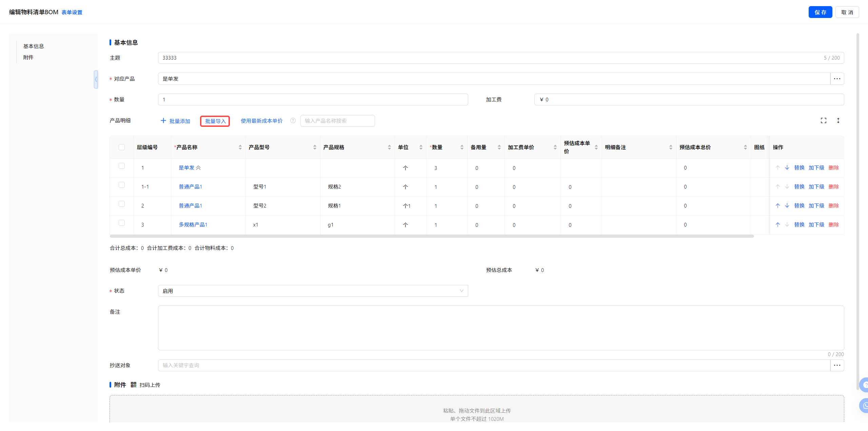Click the 扫码上传 QR code icon

pyautogui.click(x=134, y=385)
